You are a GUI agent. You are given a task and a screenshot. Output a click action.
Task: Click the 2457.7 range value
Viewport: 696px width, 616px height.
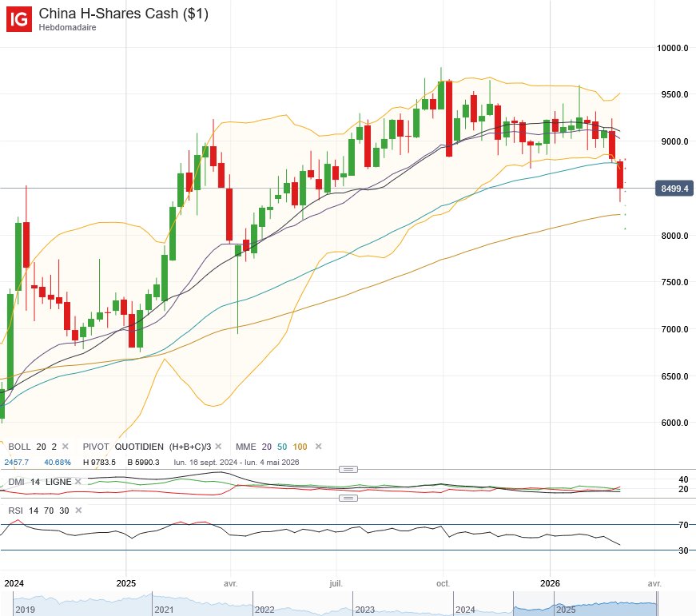(17, 462)
